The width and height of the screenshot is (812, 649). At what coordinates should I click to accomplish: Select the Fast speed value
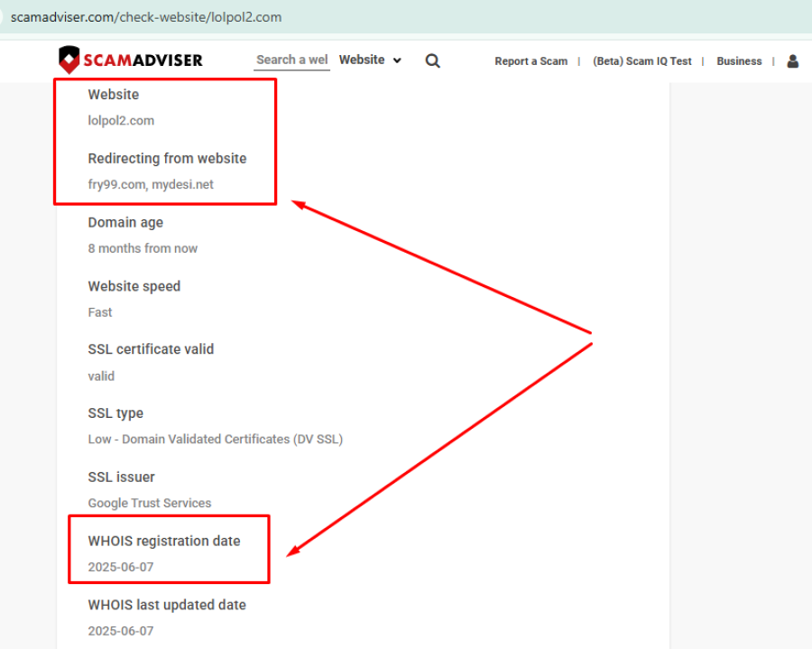pyautogui.click(x=100, y=312)
